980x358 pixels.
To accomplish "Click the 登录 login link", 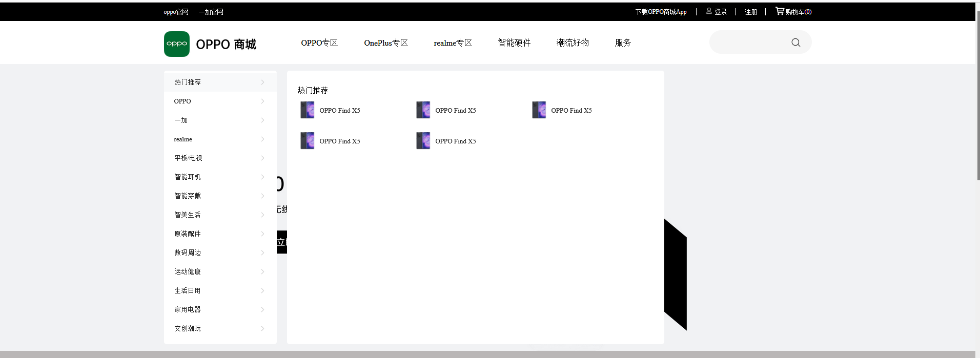I will (x=721, y=12).
